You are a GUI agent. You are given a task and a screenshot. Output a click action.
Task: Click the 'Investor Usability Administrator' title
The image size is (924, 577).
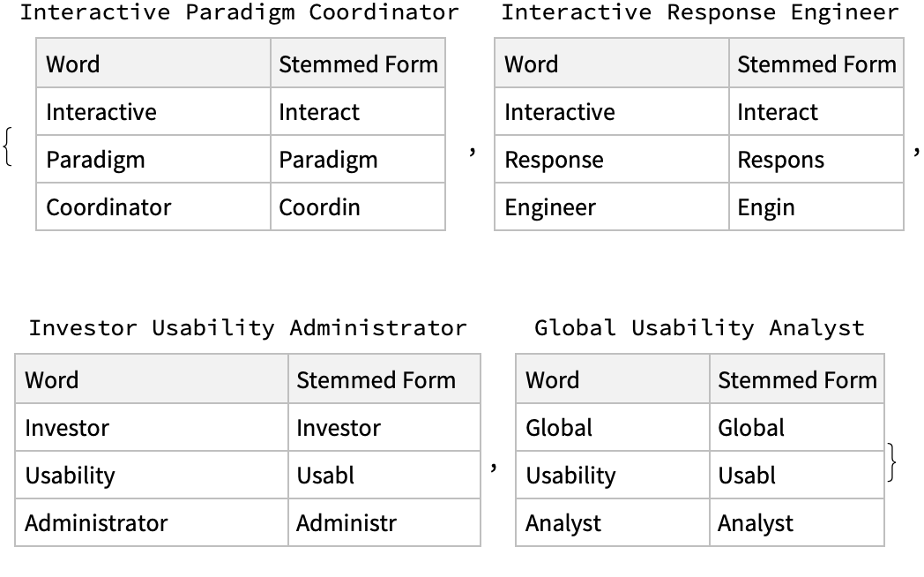(x=247, y=328)
